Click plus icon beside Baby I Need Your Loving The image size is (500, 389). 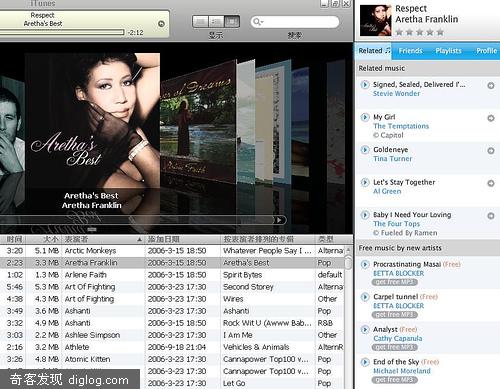coord(491,216)
